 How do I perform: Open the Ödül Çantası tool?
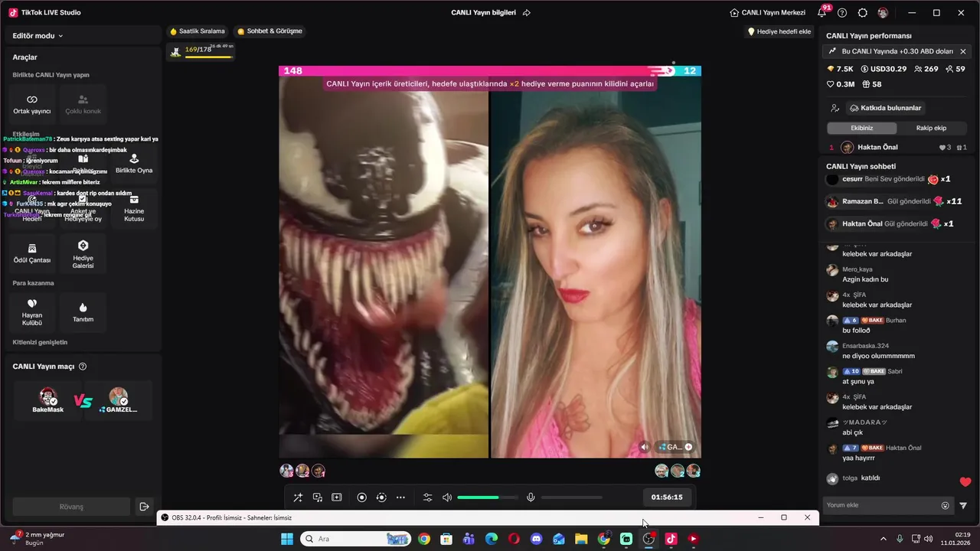coord(32,253)
